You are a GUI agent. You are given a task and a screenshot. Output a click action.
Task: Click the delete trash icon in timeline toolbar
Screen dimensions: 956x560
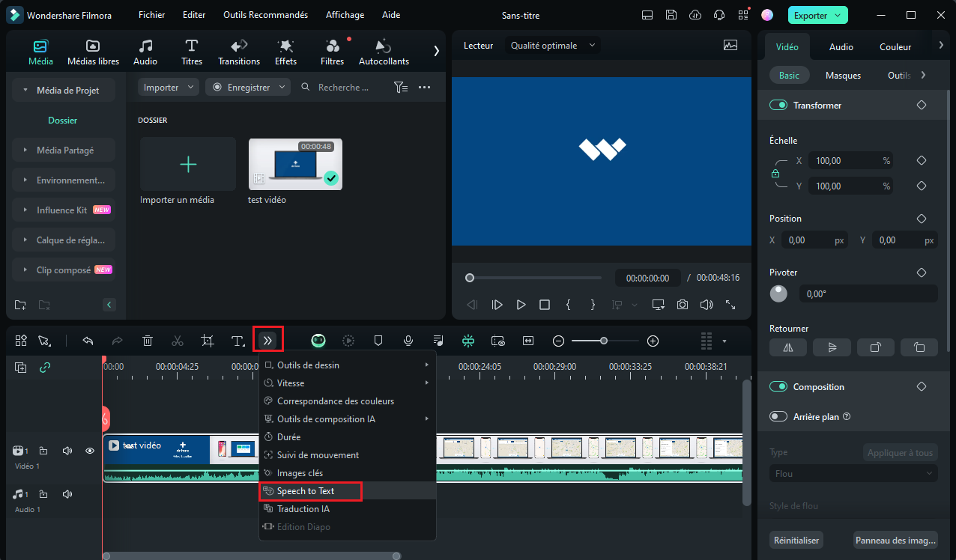click(x=148, y=341)
